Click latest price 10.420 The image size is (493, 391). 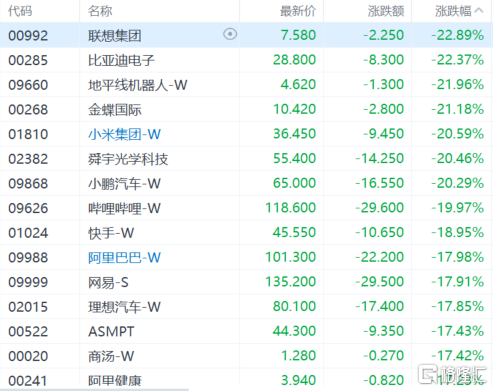(294, 109)
